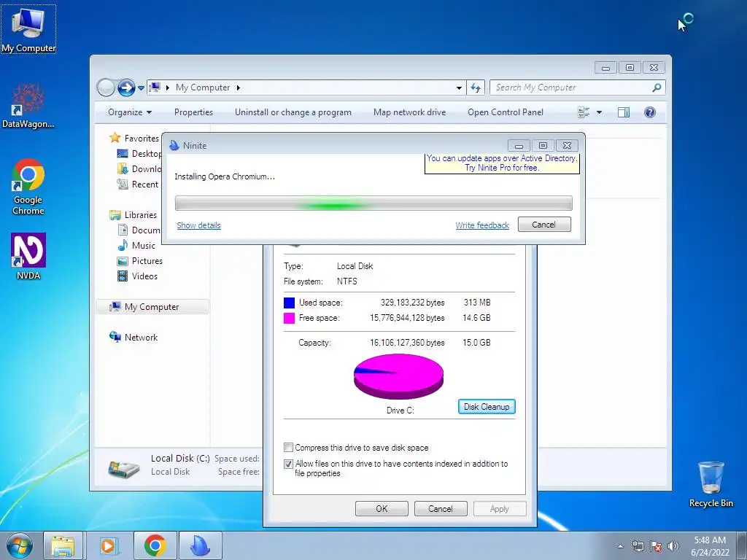
Task: Click Write feedback link in Ninite
Action: coord(482,225)
